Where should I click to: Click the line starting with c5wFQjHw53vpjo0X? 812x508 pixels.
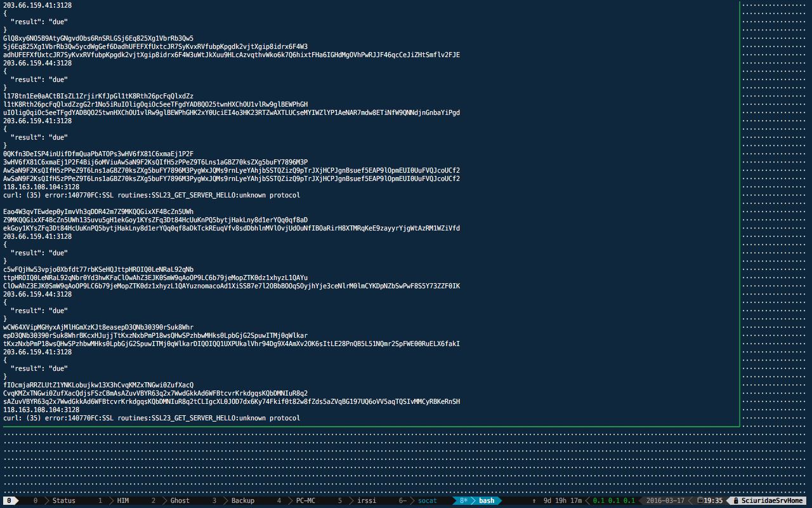[x=98, y=269]
